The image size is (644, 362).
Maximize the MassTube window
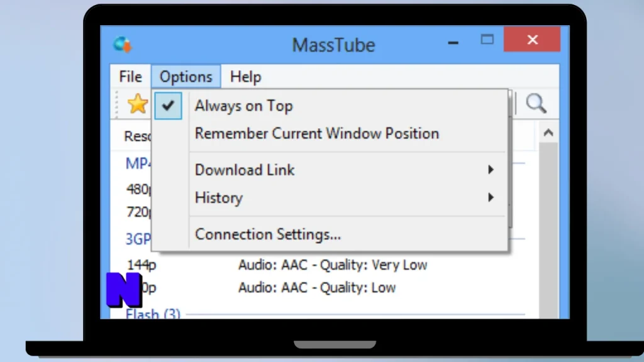click(x=487, y=40)
